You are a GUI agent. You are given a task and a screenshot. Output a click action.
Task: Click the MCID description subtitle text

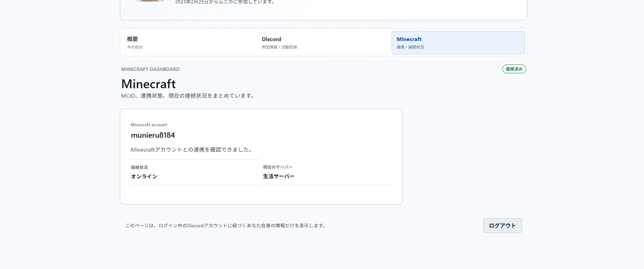tap(188, 96)
